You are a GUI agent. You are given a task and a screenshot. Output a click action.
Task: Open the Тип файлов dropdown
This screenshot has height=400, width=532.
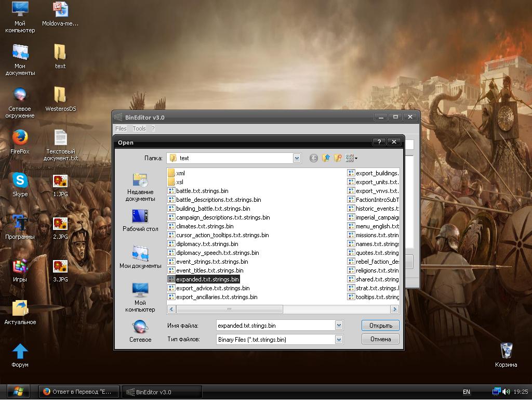[339, 340]
